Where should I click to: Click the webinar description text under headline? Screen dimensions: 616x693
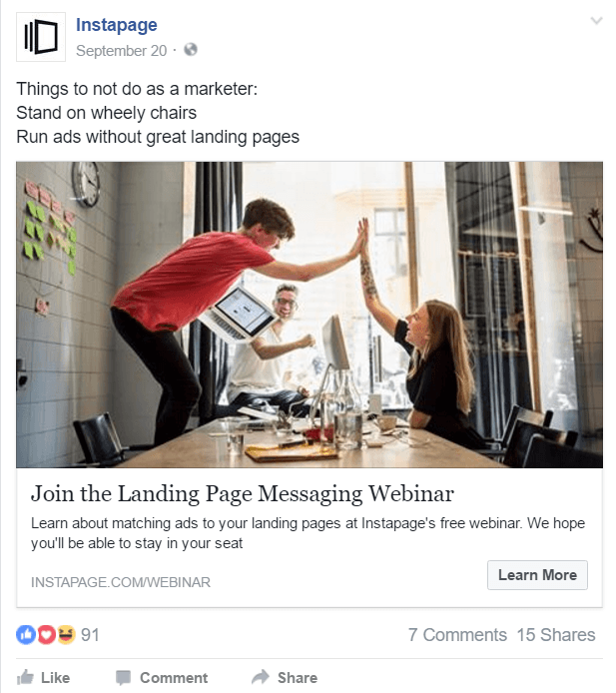point(308,533)
